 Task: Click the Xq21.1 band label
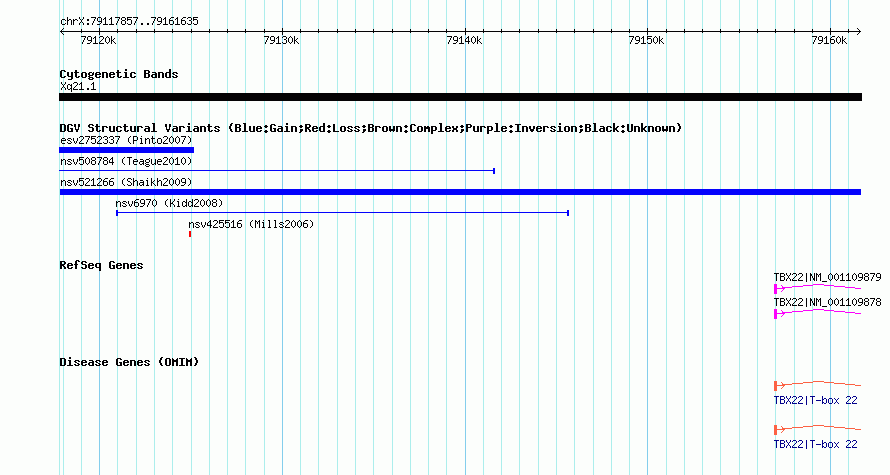(x=78, y=86)
